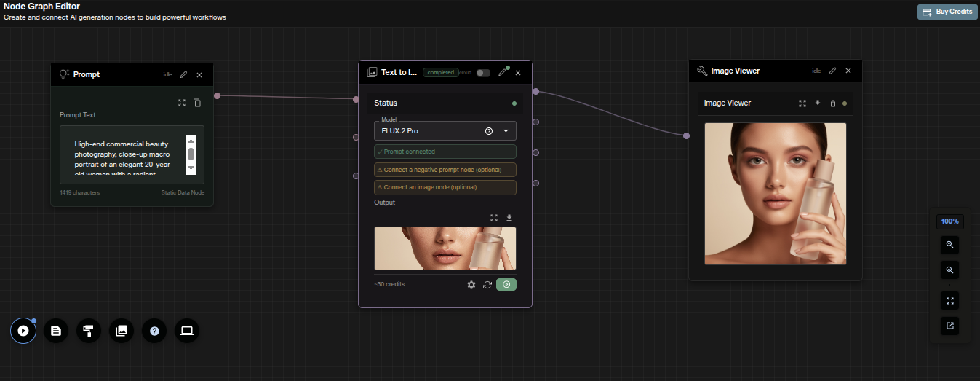
Task: Click the Text to Image prompt input connector
Action: coord(356,99)
